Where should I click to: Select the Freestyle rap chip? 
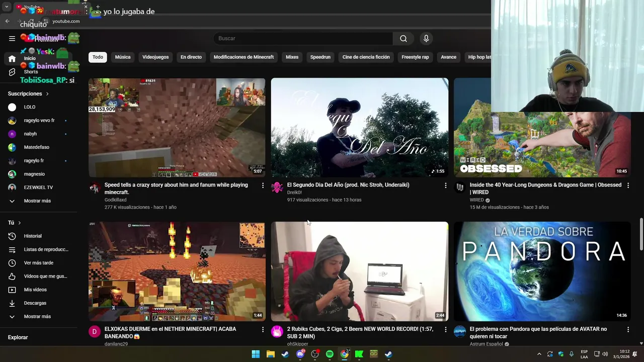[x=415, y=57]
